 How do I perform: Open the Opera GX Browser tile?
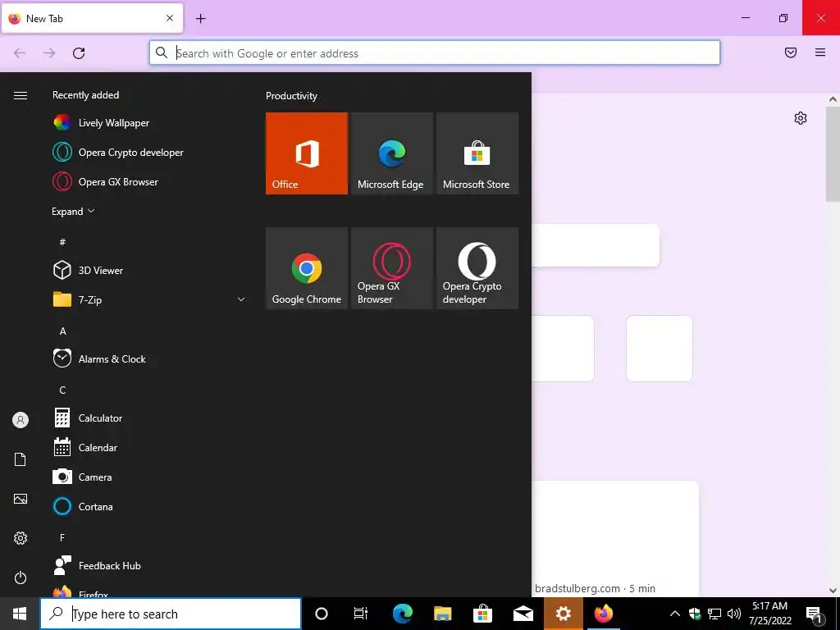pos(391,268)
